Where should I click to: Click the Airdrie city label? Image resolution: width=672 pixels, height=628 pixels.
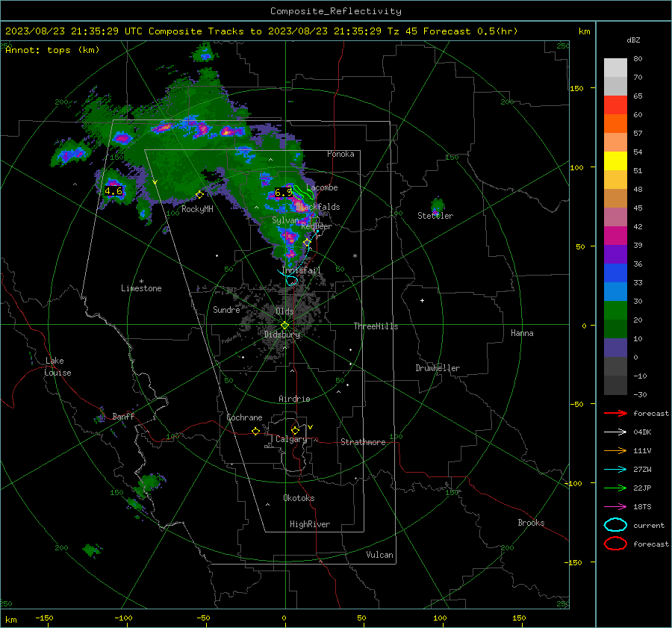(294, 399)
